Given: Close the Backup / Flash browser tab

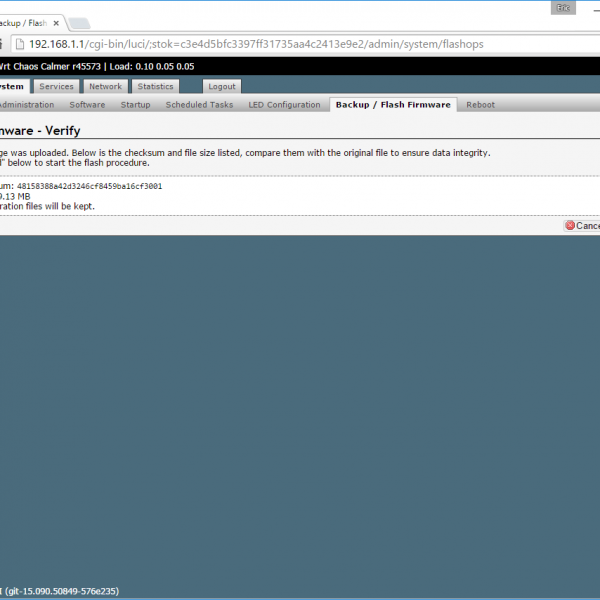Looking at the screenshot, I should coord(55,22).
